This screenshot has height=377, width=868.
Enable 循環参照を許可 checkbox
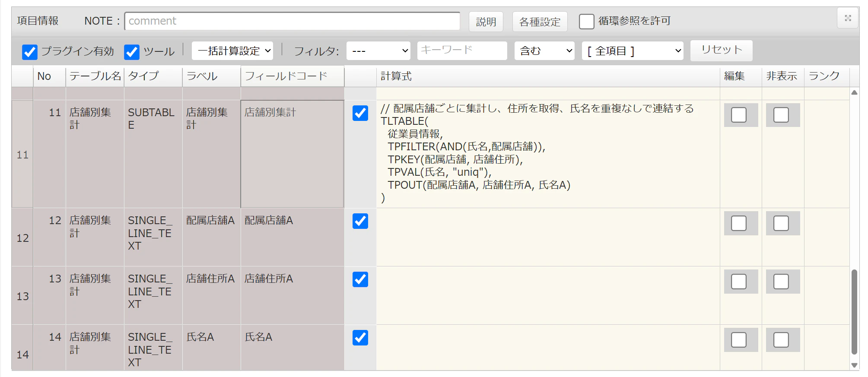click(x=586, y=21)
